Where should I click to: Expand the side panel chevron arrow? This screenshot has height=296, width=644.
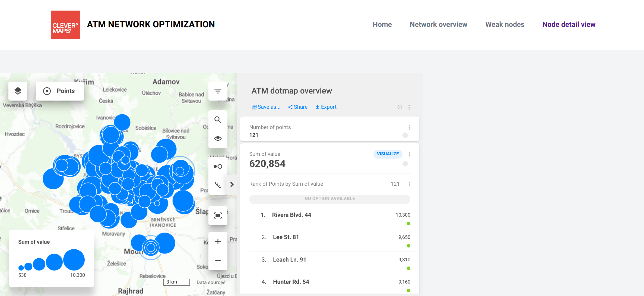coord(232,185)
